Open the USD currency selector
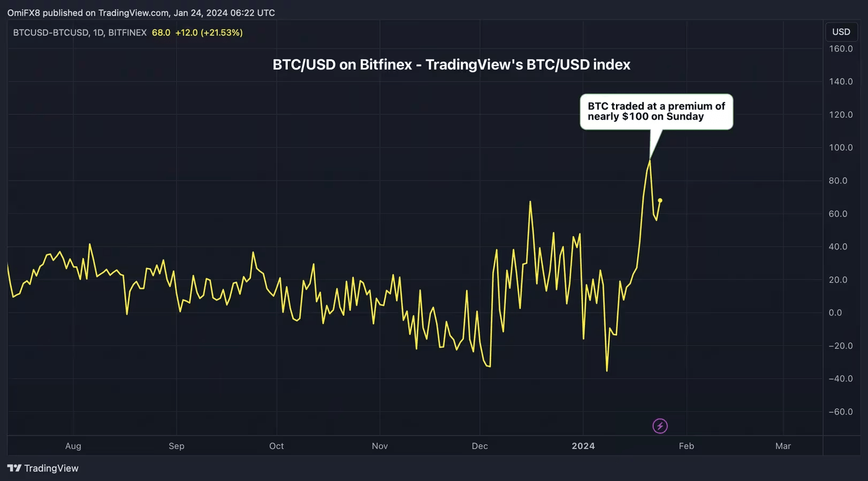 coord(841,32)
